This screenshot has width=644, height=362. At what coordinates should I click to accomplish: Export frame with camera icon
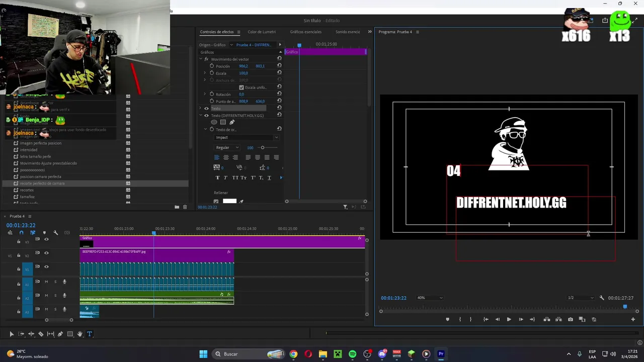[570, 319]
